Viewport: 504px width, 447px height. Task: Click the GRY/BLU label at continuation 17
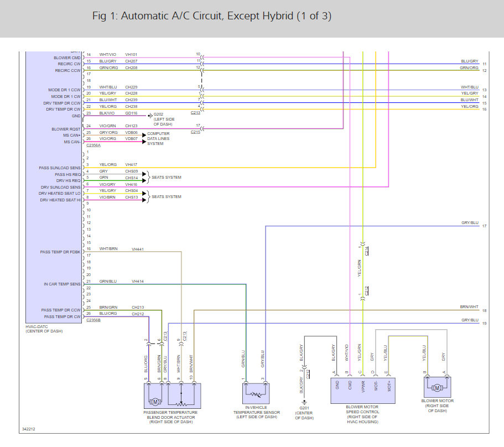(470, 223)
